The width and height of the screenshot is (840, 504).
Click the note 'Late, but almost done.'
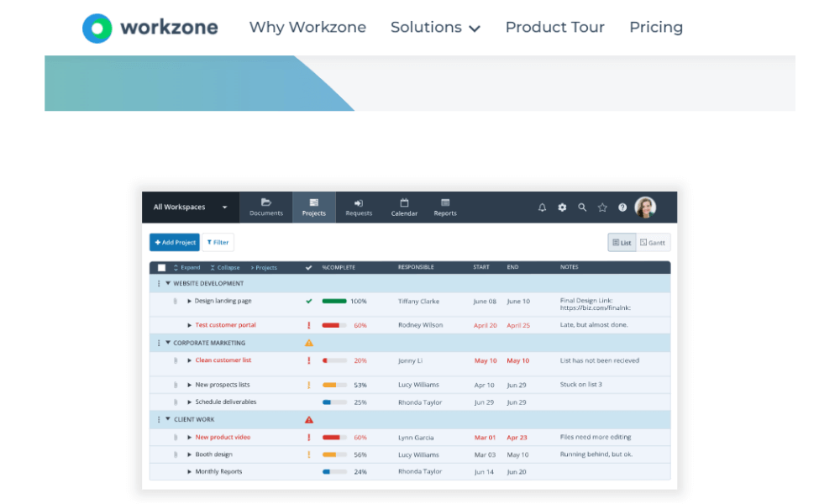[594, 324]
